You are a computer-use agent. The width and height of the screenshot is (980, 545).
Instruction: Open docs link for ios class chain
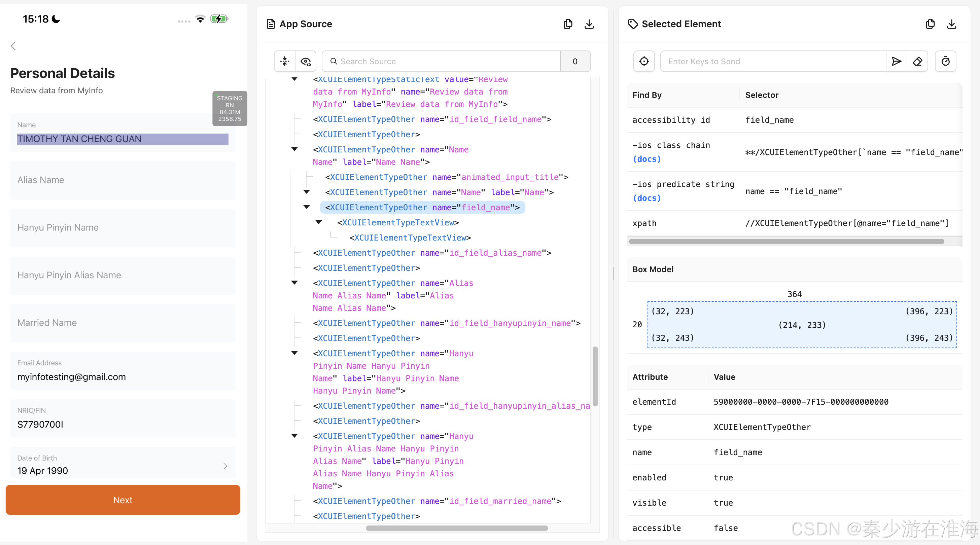tap(647, 159)
